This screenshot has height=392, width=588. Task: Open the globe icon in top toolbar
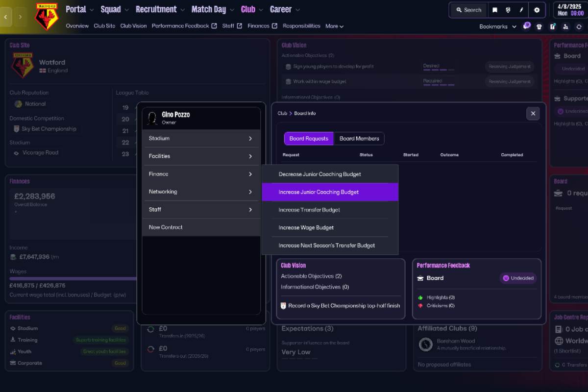pyautogui.click(x=508, y=10)
